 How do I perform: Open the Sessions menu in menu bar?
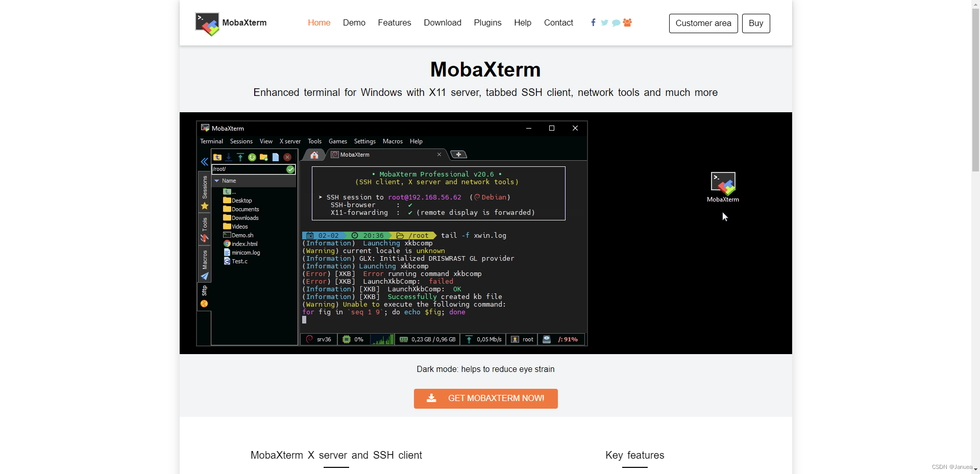click(241, 141)
